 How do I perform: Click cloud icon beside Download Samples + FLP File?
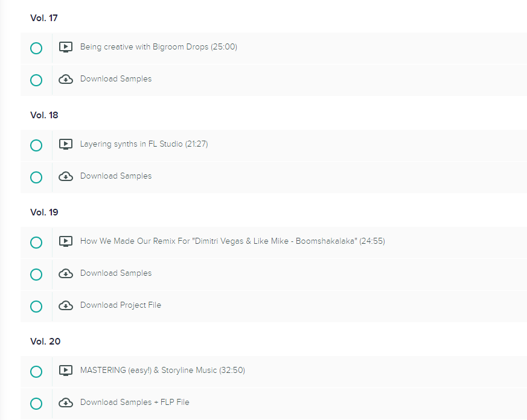[x=66, y=402]
